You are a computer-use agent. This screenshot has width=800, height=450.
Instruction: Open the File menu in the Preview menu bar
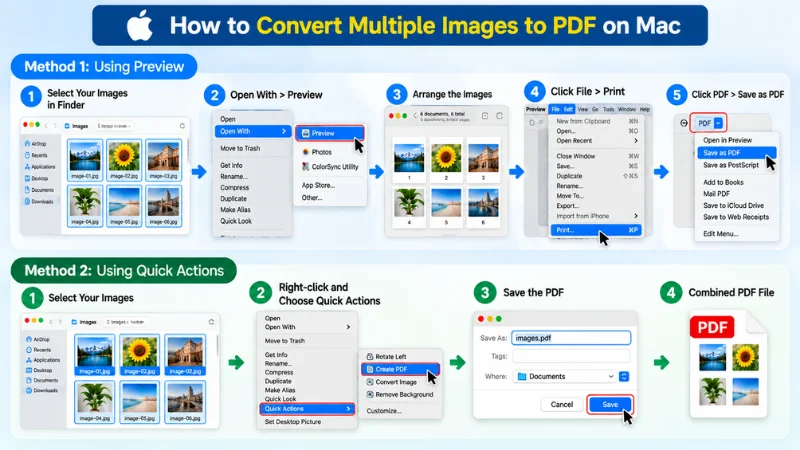pos(555,109)
